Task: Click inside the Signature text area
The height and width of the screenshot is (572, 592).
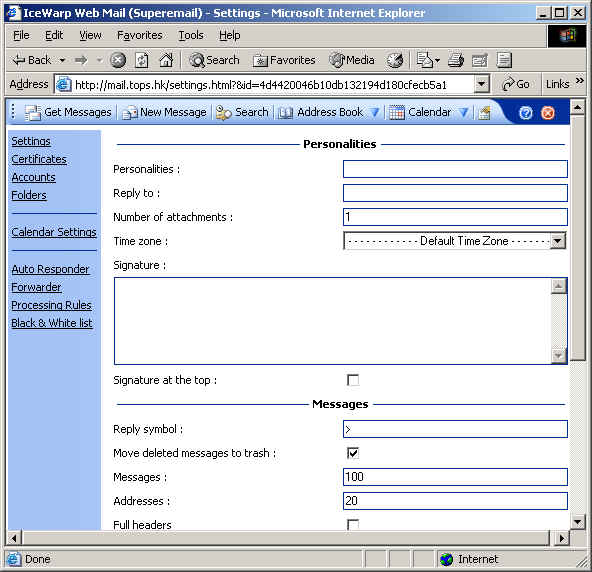Action: (332, 321)
